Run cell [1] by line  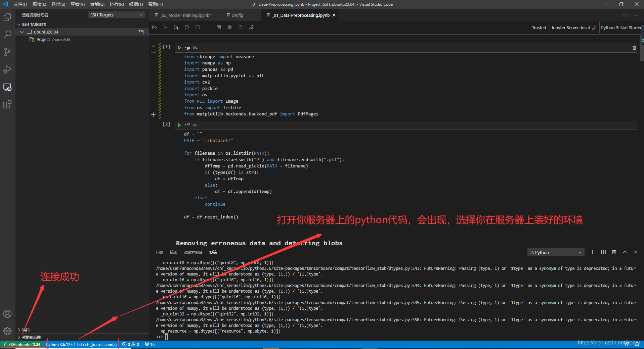pyautogui.click(x=187, y=48)
